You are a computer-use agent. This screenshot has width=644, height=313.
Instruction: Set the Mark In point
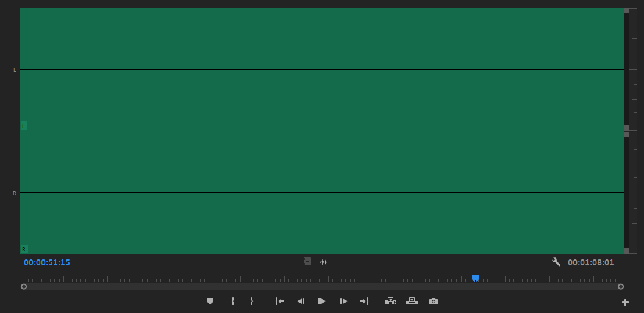[x=232, y=301]
